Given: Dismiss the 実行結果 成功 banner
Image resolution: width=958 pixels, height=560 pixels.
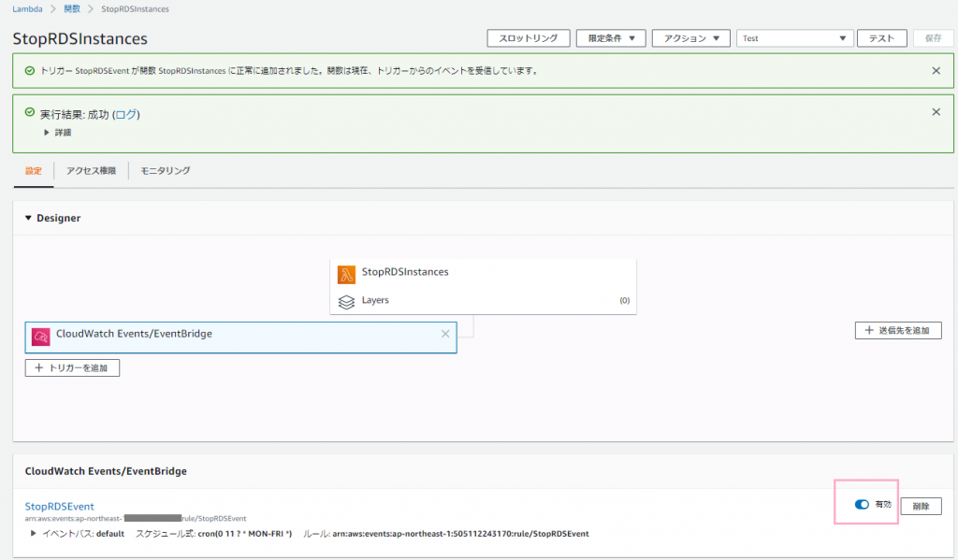Looking at the screenshot, I should pyautogui.click(x=936, y=112).
